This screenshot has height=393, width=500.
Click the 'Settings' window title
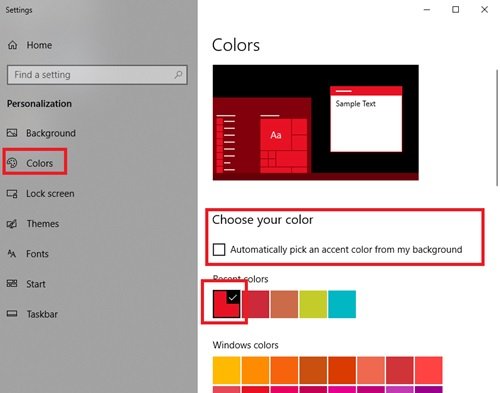19,10
